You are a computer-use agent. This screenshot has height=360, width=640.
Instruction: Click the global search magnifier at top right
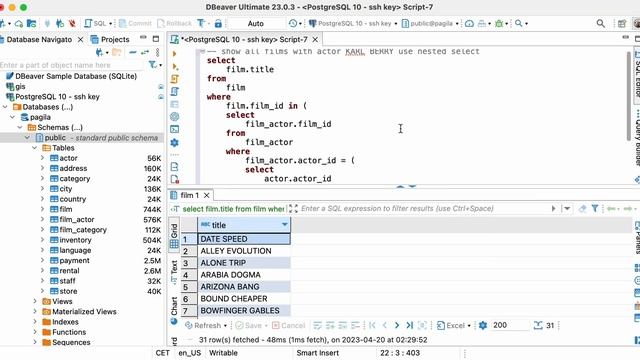tap(601, 23)
